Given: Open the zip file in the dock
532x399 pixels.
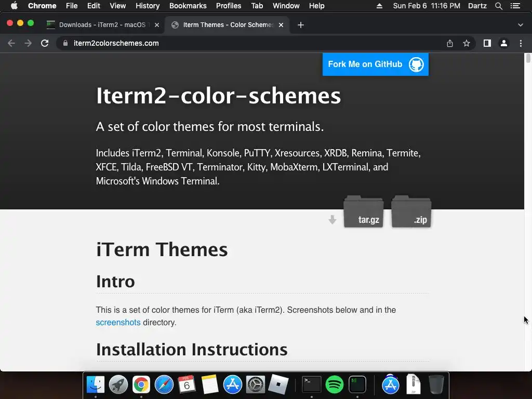Looking at the screenshot, I should click(413, 384).
